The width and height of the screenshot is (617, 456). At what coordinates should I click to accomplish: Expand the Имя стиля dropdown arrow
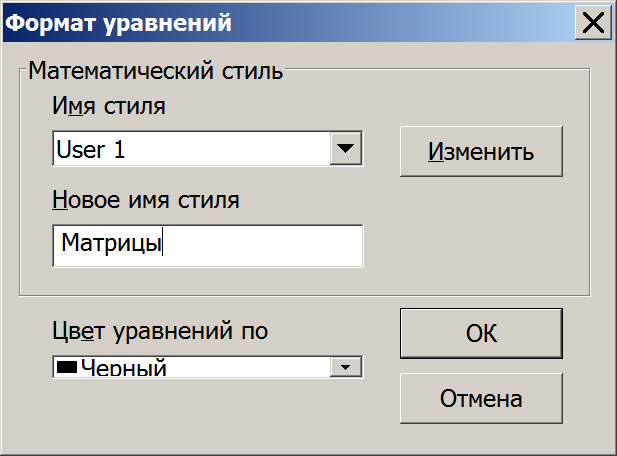point(346,149)
